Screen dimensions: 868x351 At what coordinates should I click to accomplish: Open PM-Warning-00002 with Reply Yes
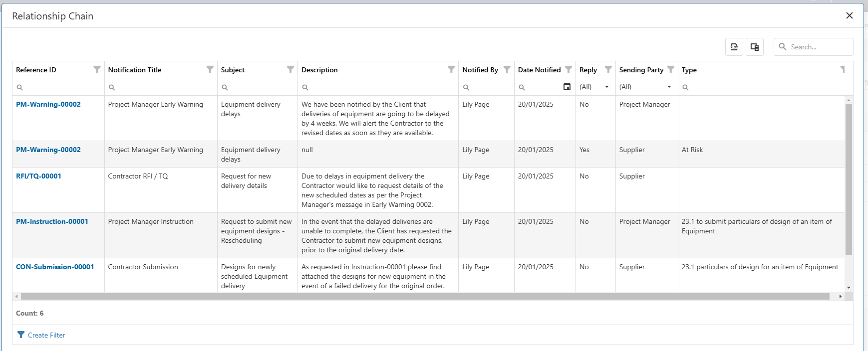(x=48, y=150)
